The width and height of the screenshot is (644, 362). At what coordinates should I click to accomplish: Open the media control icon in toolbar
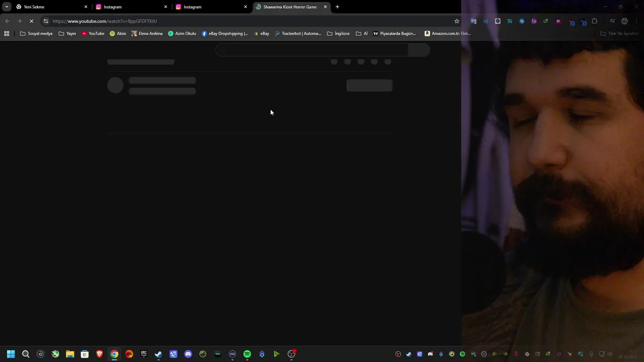pos(612,21)
